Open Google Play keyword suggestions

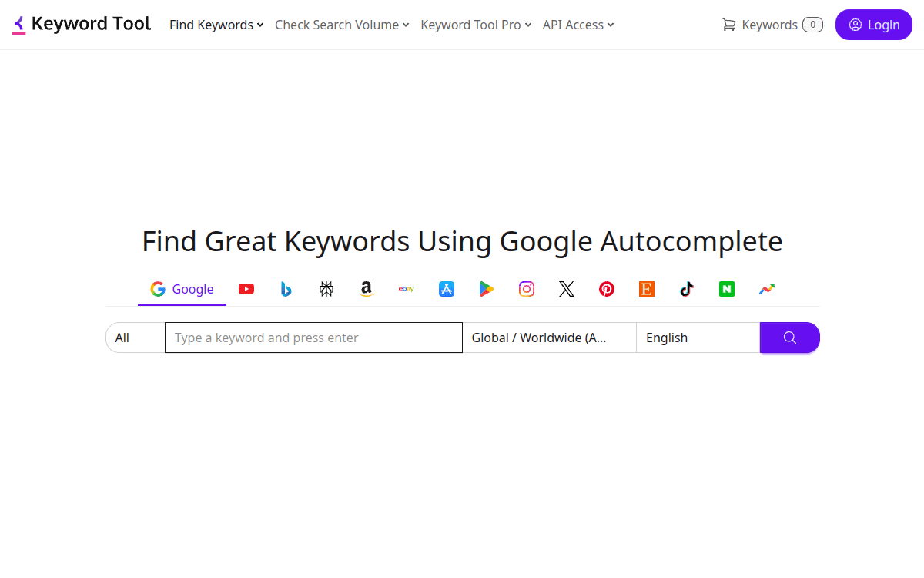point(486,289)
